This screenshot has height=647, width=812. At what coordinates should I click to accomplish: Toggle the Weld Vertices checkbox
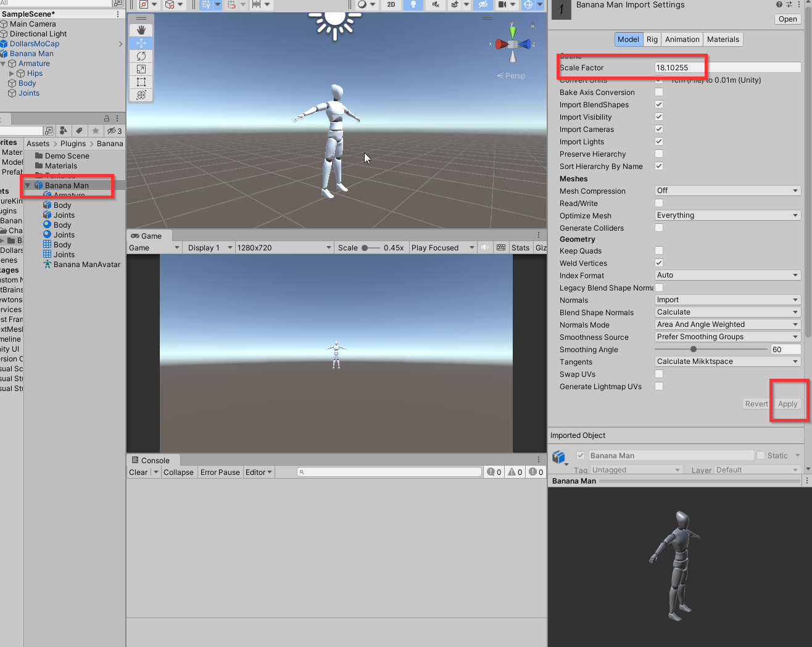[659, 263]
